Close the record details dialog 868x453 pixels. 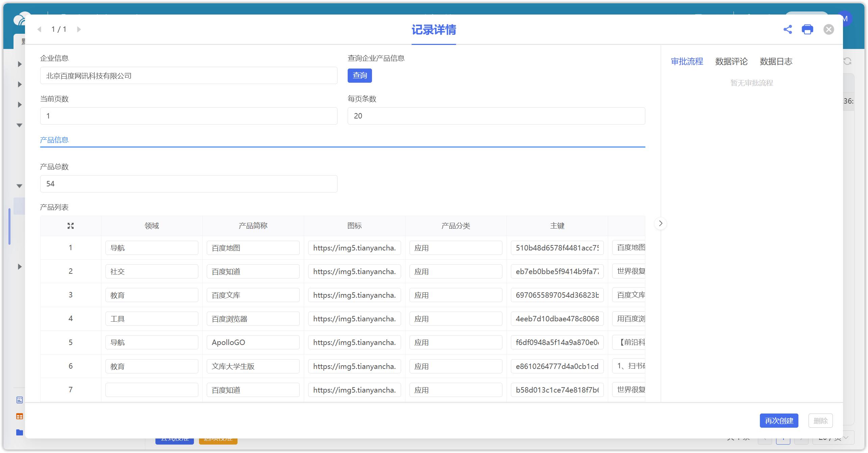coord(828,29)
